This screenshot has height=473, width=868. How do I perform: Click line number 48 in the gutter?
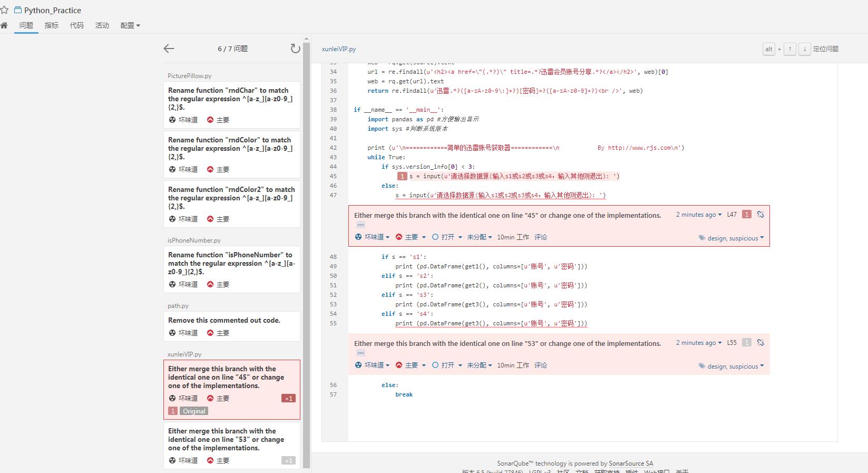[333, 257]
